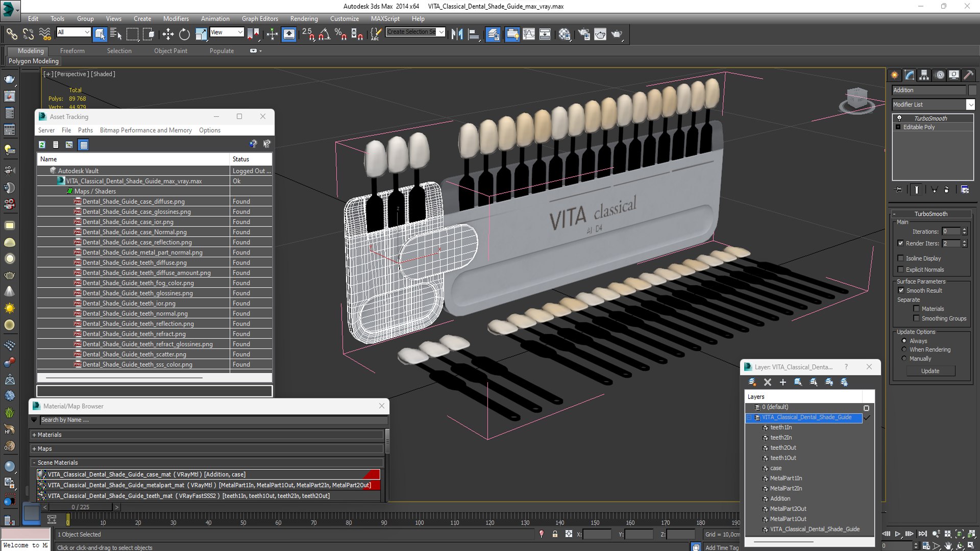Activate the Select and Scale tool
The image size is (980, 551).
click(x=201, y=34)
